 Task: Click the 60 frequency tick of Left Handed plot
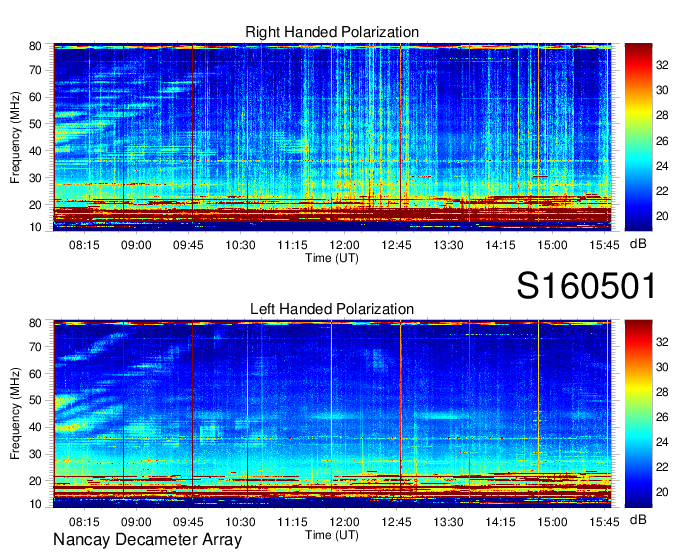pos(35,373)
